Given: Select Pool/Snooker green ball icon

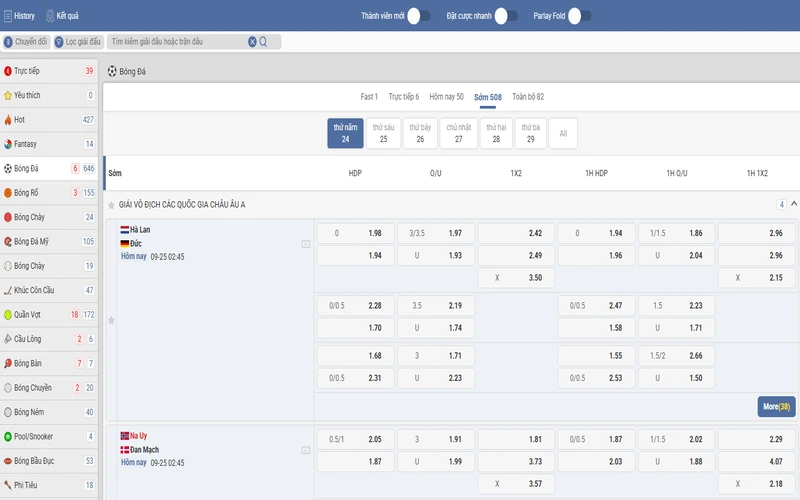Looking at the screenshot, I should click(8, 437).
